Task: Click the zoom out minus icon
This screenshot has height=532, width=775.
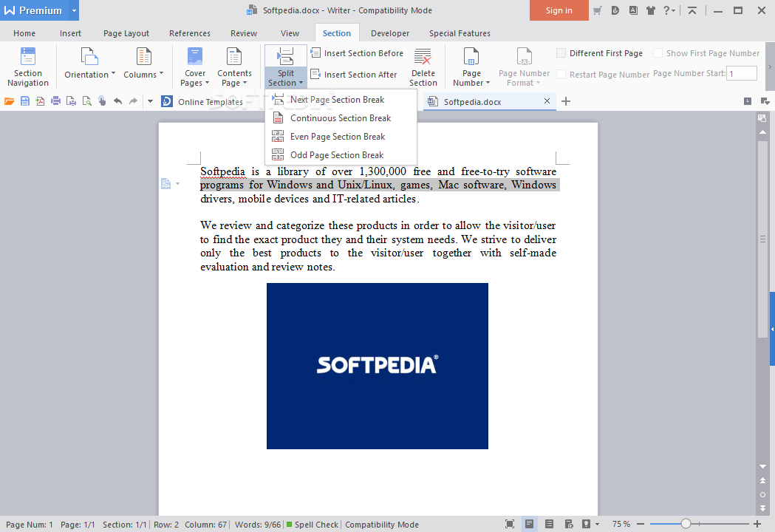Action: [641, 524]
